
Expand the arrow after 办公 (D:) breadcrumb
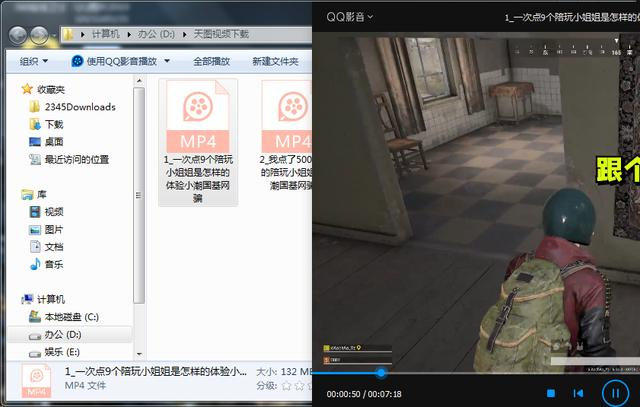click(184, 34)
